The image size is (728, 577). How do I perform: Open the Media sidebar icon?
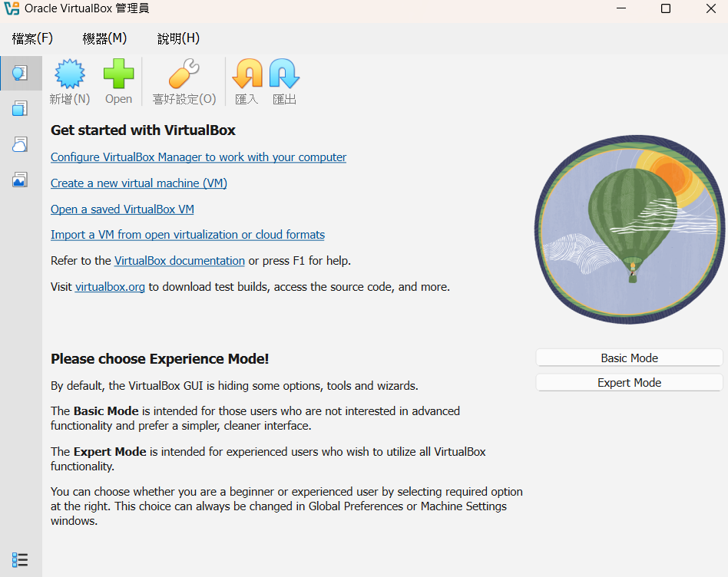click(20, 180)
